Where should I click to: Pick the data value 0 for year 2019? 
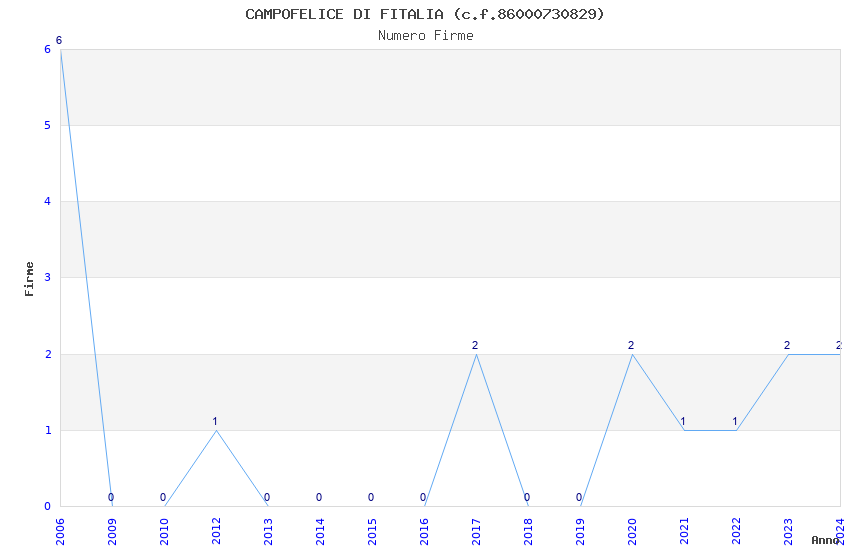click(579, 497)
